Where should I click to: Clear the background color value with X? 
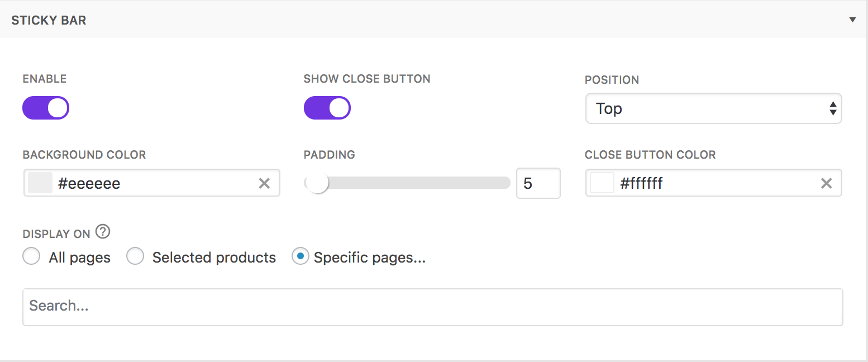(264, 183)
